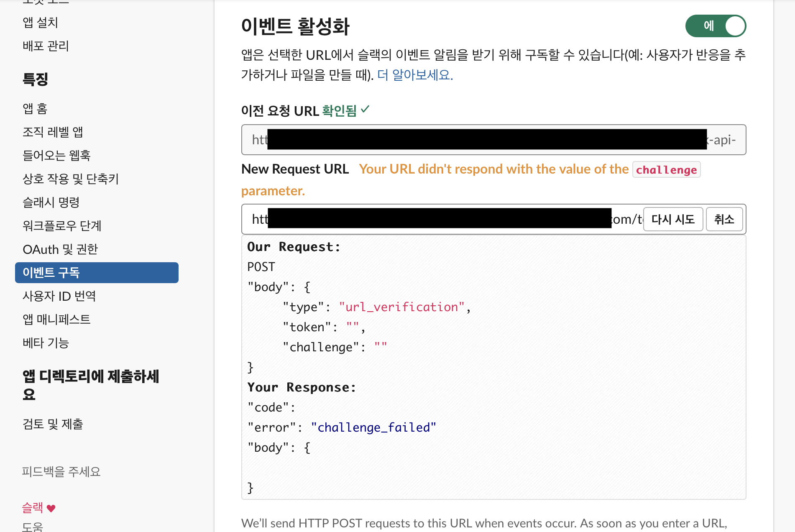Click the New Request URL input field
Viewport: 795px width, 532px height.
tap(439, 219)
